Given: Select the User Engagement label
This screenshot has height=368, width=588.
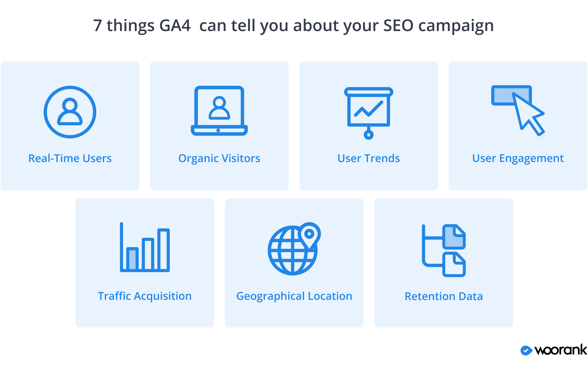Looking at the screenshot, I should pyautogui.click(x=518, y=158).
